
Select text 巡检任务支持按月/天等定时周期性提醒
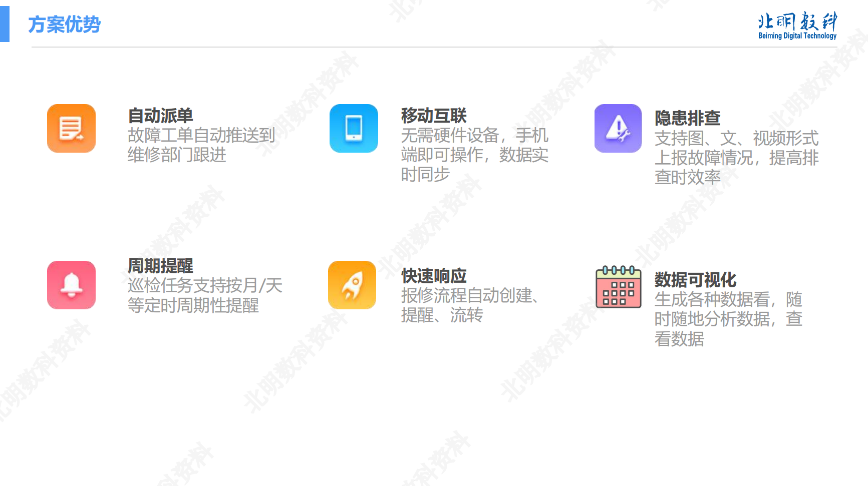click(205, 295)
